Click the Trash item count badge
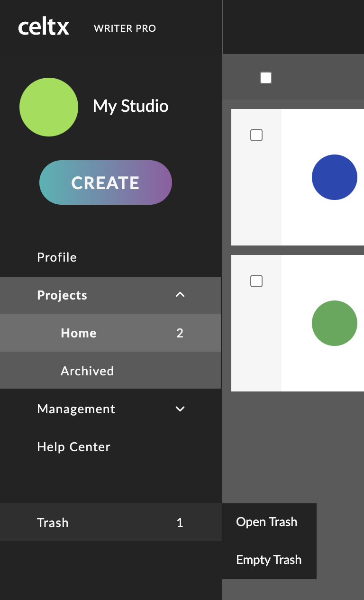 pos(180,523)
